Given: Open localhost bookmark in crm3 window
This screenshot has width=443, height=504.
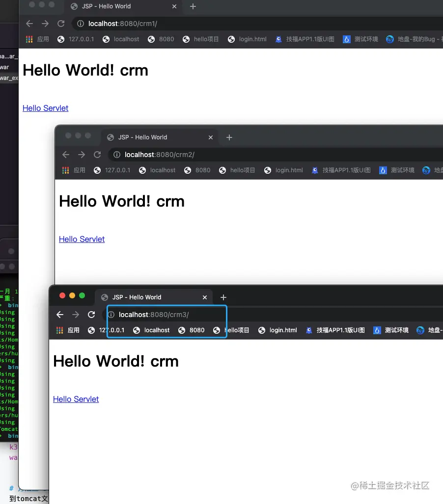Looking at the screenshot, I should 151,330.
